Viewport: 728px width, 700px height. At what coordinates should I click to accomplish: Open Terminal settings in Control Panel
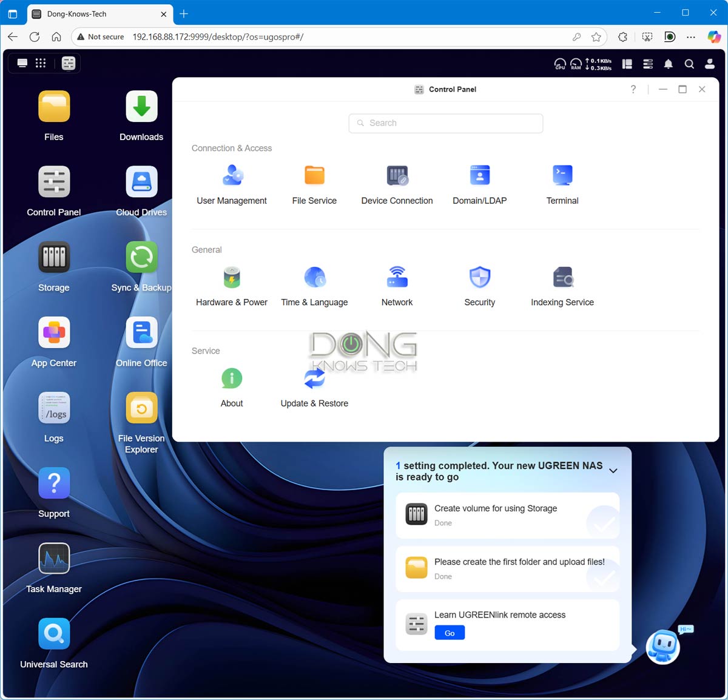click(562, 185)
